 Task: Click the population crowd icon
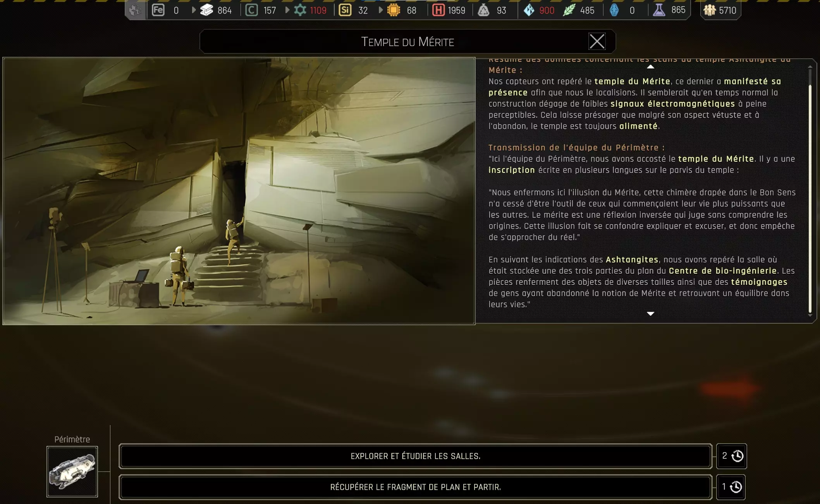tap(710, 10)
